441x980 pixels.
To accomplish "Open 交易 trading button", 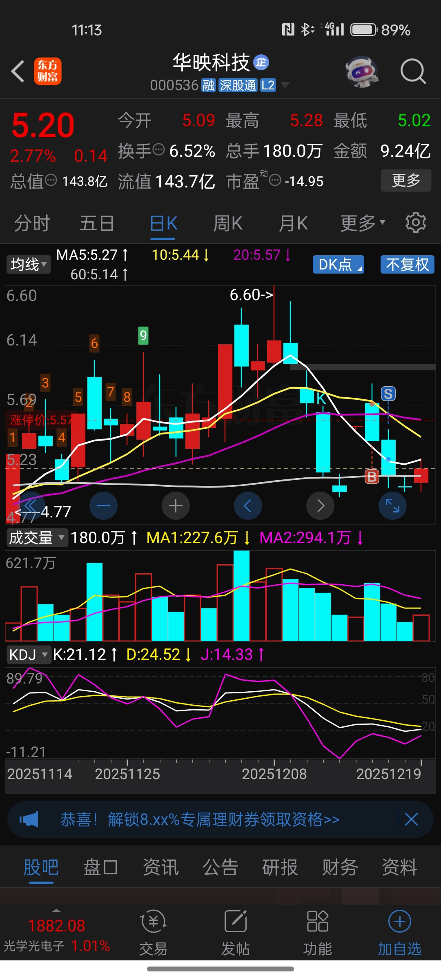I will tap(153, 933).
